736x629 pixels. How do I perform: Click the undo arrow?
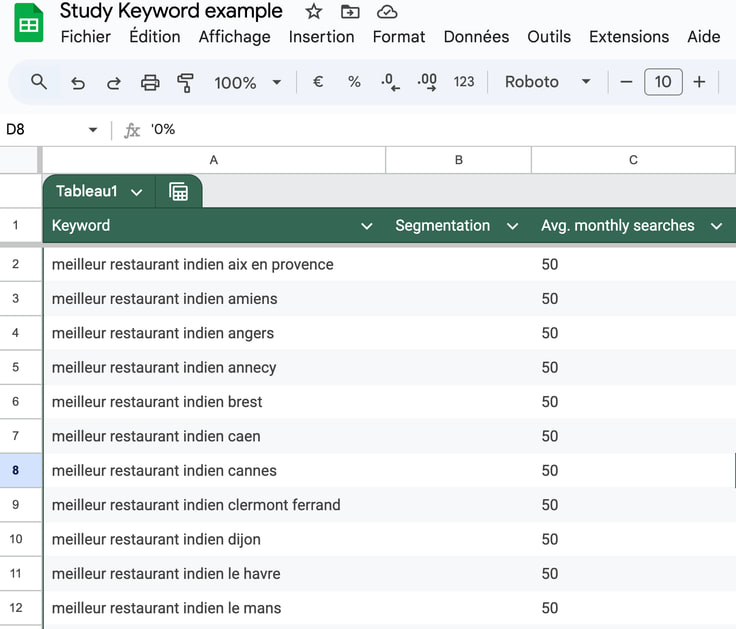click(x=78, y=83)
